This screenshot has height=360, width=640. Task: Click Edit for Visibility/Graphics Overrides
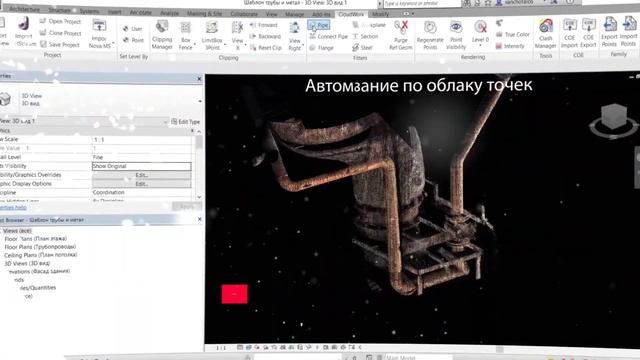[142, 175]
